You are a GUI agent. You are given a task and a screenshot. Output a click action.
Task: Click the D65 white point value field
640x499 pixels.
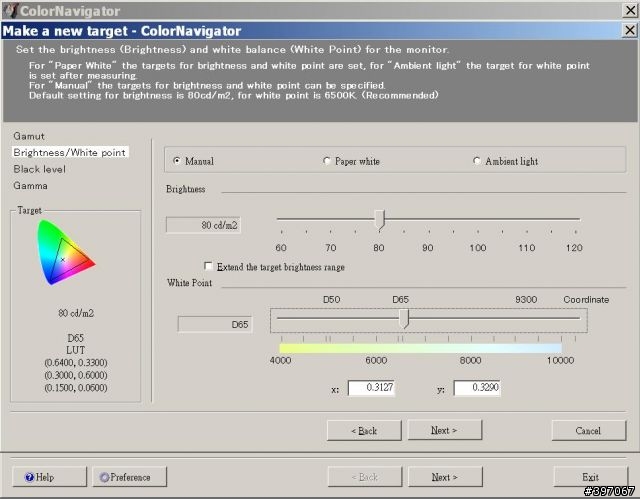coord(215,324)
